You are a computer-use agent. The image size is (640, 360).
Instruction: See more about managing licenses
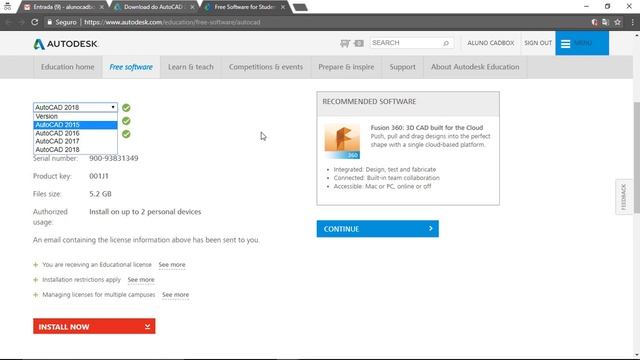[x=176, y=295]
